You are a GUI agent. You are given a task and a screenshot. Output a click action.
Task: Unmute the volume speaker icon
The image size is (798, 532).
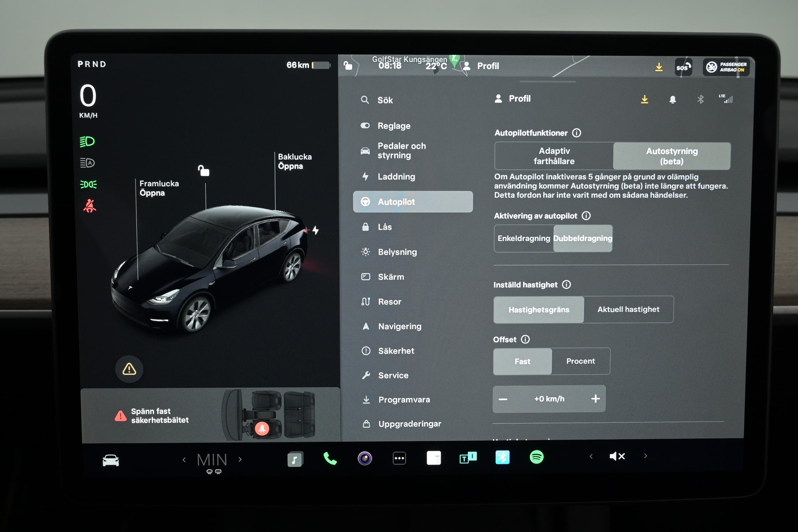coord(617,456)
